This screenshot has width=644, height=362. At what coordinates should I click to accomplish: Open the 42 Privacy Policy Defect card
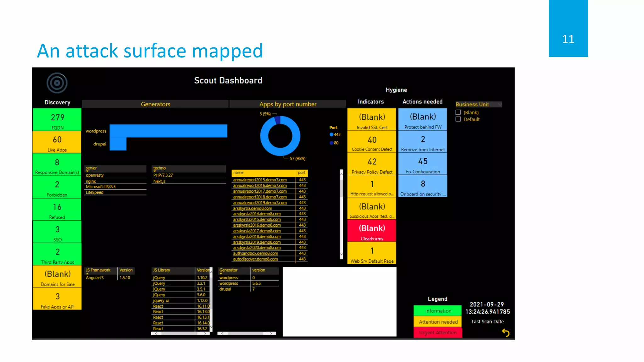(x=372, y=164)
